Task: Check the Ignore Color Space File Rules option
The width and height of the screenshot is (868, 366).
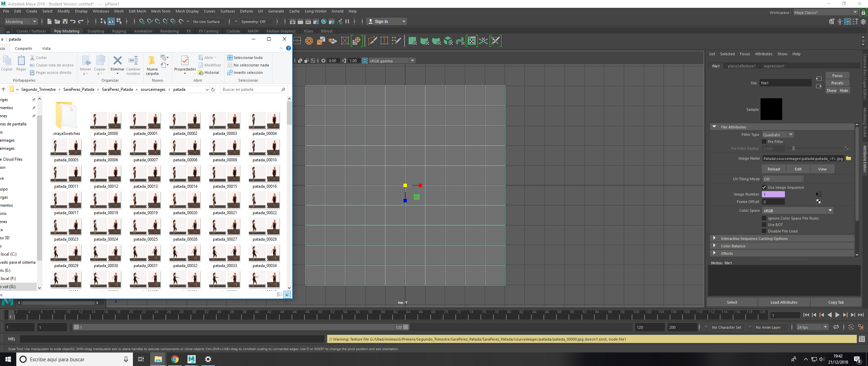Action: (x=765, y=218)
